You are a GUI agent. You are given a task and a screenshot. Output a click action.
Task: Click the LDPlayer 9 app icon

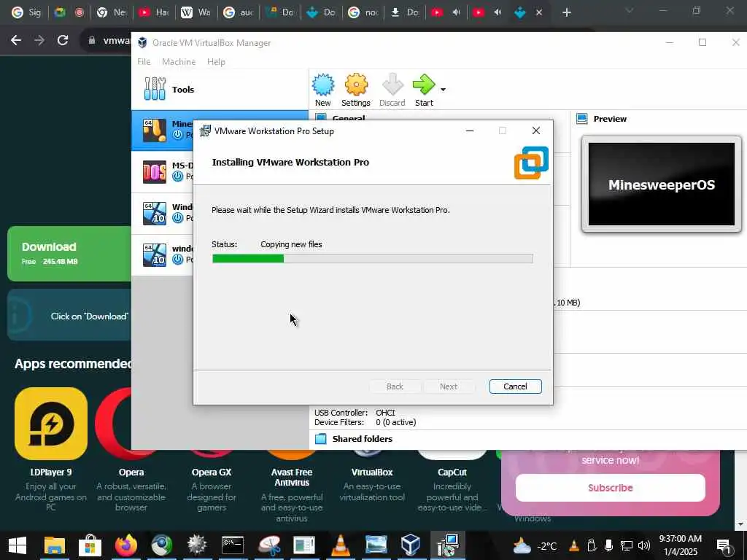[51, 424]
